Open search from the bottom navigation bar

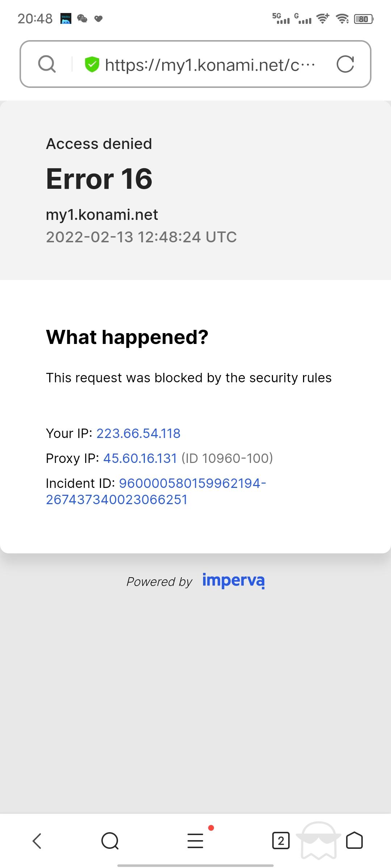(x=110, y=841)
